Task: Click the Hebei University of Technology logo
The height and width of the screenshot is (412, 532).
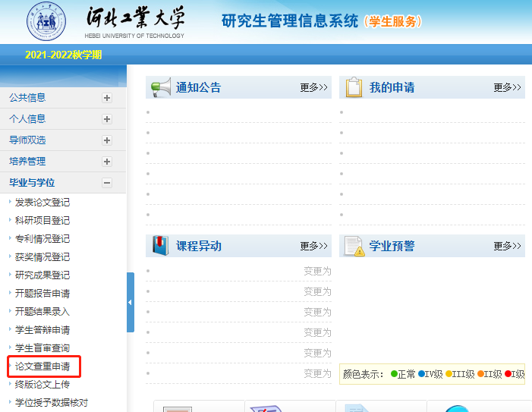Action: (x=46, y=21)
